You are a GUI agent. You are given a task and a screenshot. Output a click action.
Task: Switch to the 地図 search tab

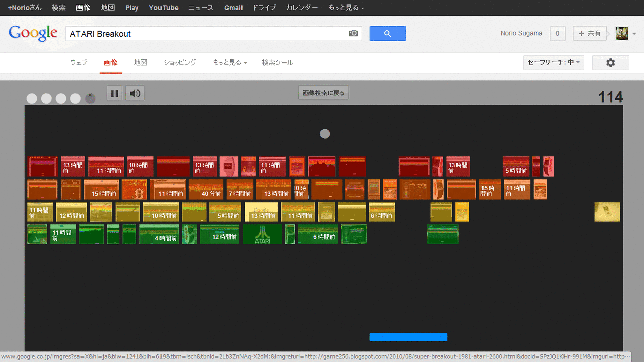click(140, 63)
